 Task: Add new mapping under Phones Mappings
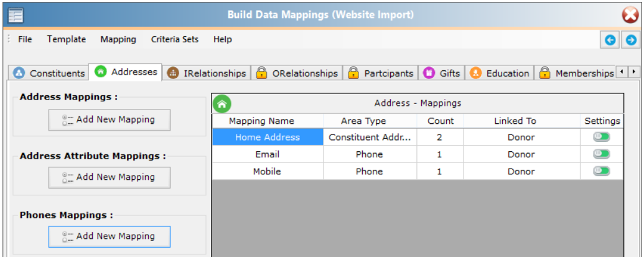coord(109,236)
